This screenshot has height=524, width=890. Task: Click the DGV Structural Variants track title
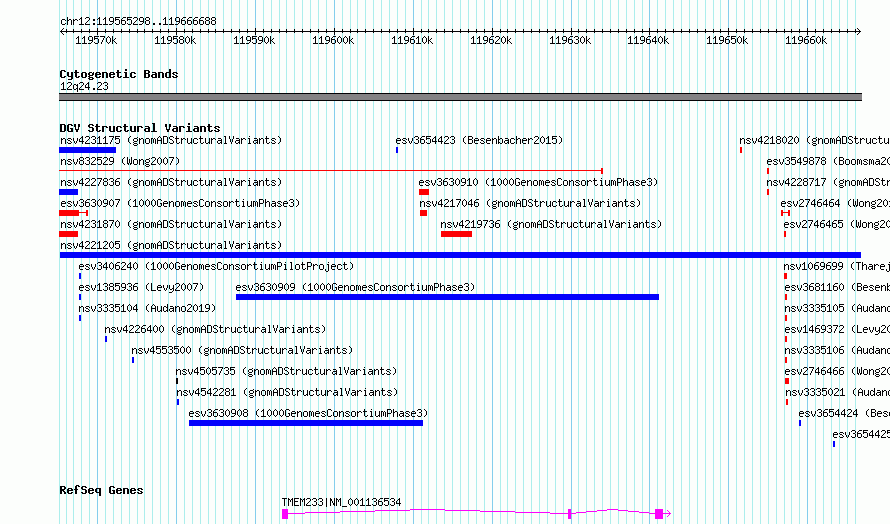point(140,128)
